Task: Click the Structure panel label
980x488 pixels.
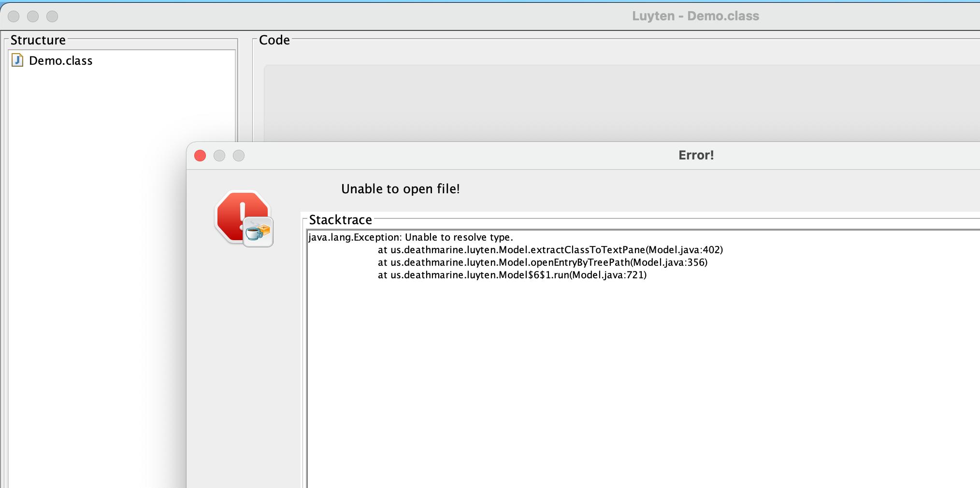Action: pyautogui.click(x=38, y=40)
